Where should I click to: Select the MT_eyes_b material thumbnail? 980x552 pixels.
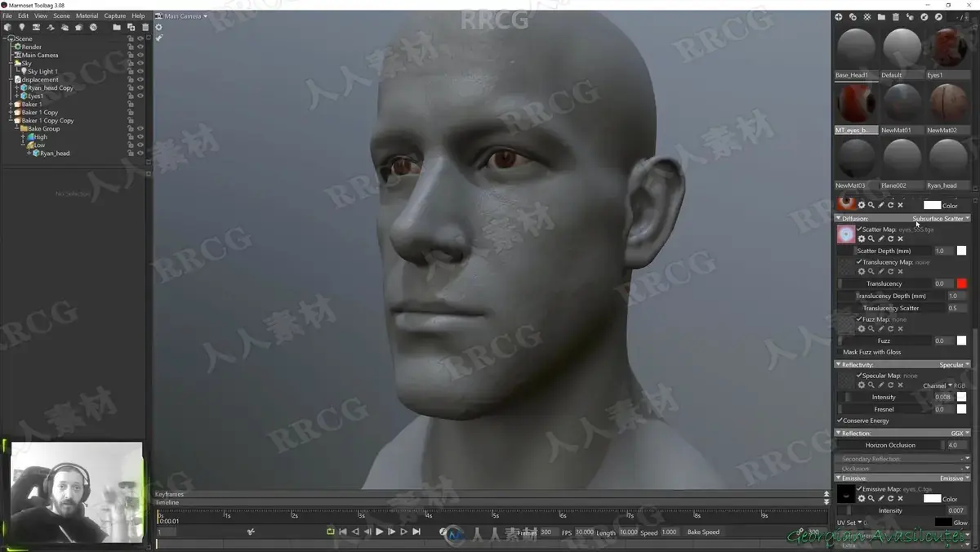tap(856, 104)
